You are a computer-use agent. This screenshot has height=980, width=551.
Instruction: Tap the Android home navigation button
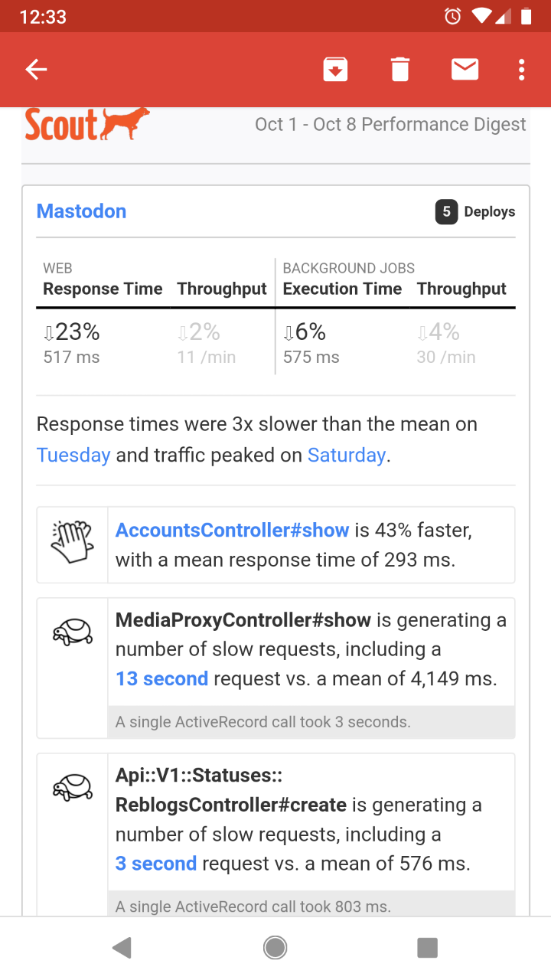pyautogui.click(x=275, y=948)
